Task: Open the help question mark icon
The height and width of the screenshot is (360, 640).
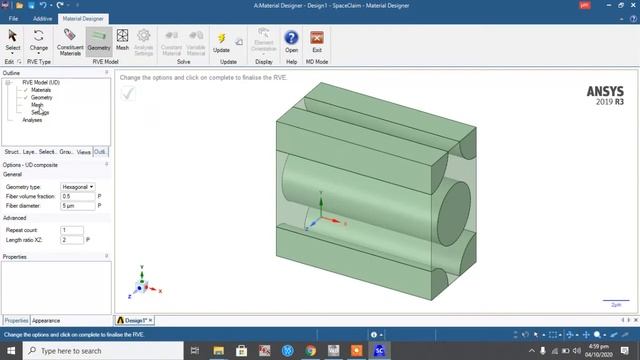Action: point(291,38)
